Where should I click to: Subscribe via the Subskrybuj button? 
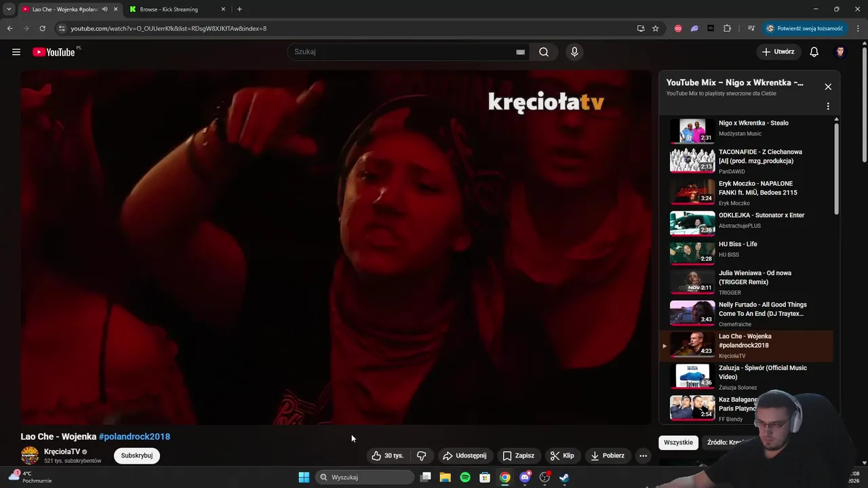136,455
